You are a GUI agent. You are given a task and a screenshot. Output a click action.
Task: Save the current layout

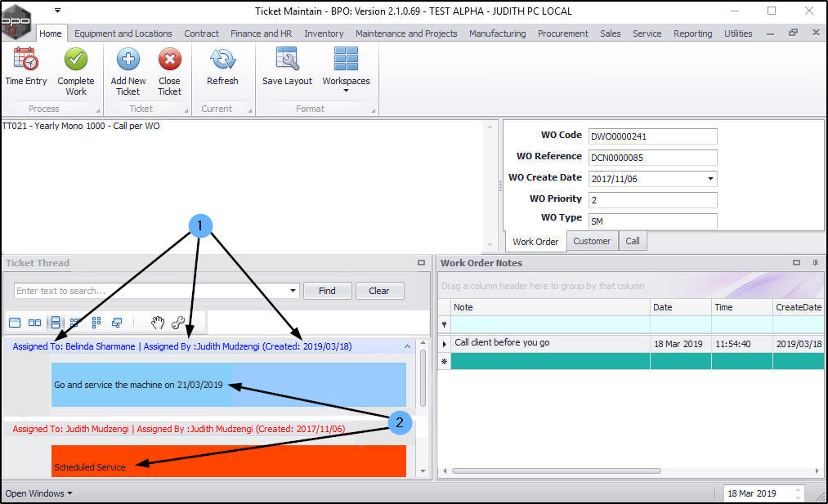[287, 66]
